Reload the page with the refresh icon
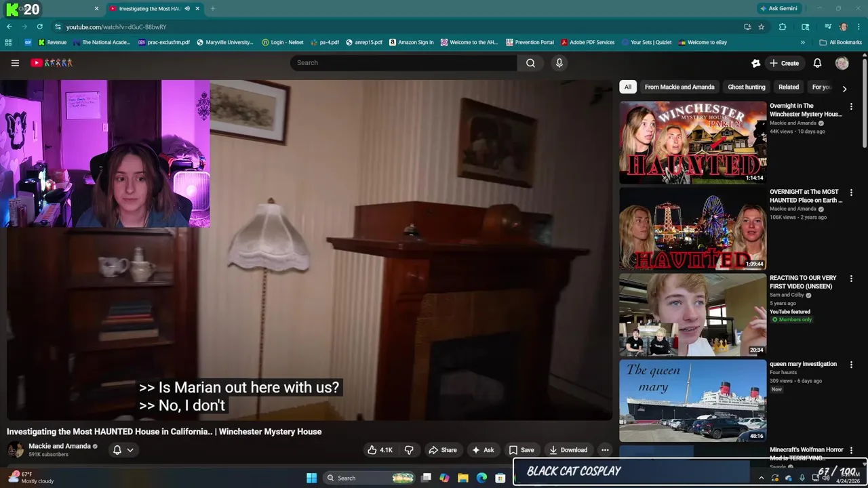Viewport: 868px width, 488px height. click(39, 26)
